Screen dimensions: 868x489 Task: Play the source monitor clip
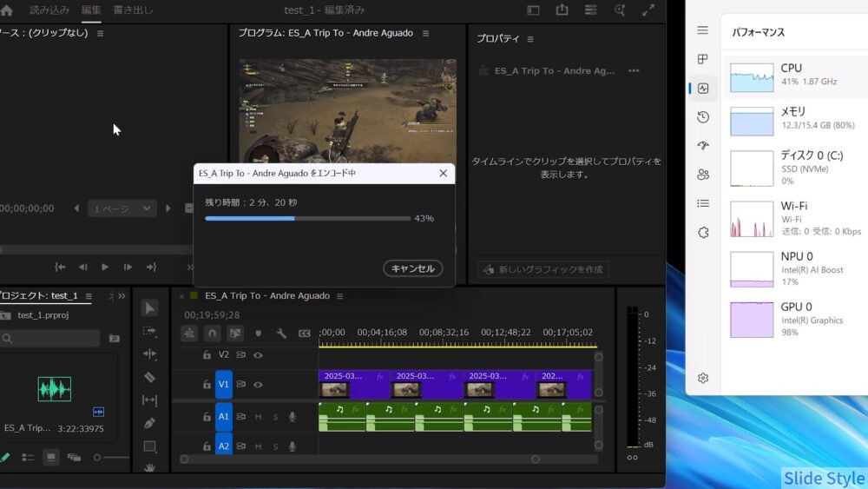coord(105,267)
